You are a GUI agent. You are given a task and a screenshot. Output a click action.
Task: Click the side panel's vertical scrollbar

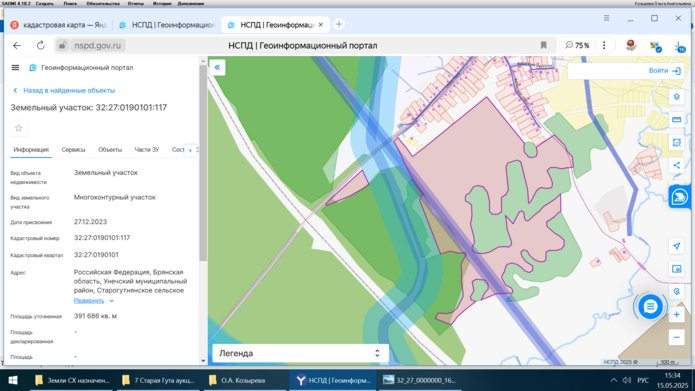203,164
